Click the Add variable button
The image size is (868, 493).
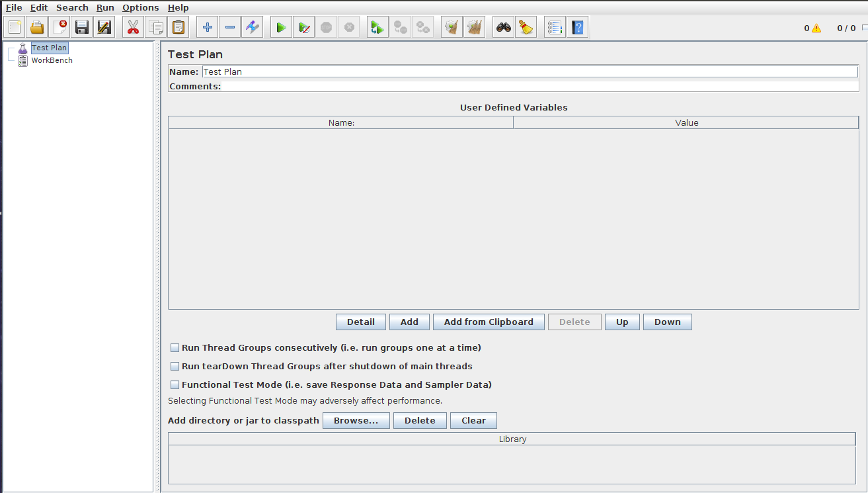pos(409,322)
